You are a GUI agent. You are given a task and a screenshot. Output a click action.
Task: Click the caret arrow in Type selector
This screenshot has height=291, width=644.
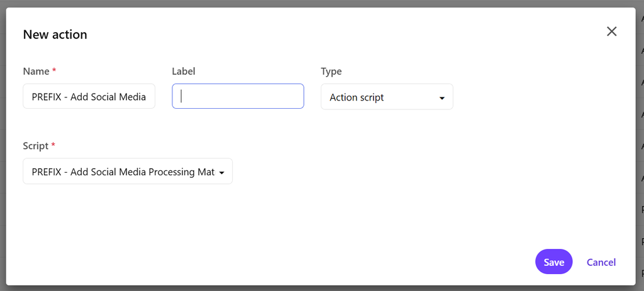click(x=442, y=98)
